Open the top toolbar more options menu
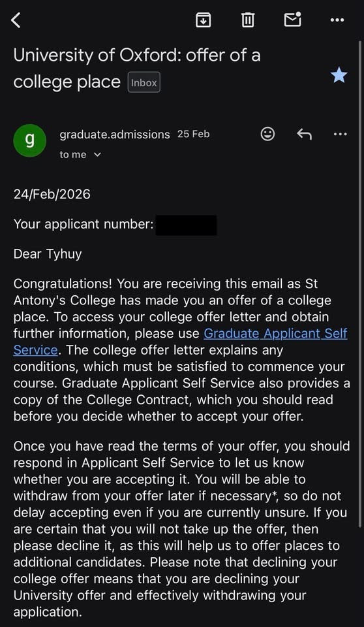 [338, 20]
